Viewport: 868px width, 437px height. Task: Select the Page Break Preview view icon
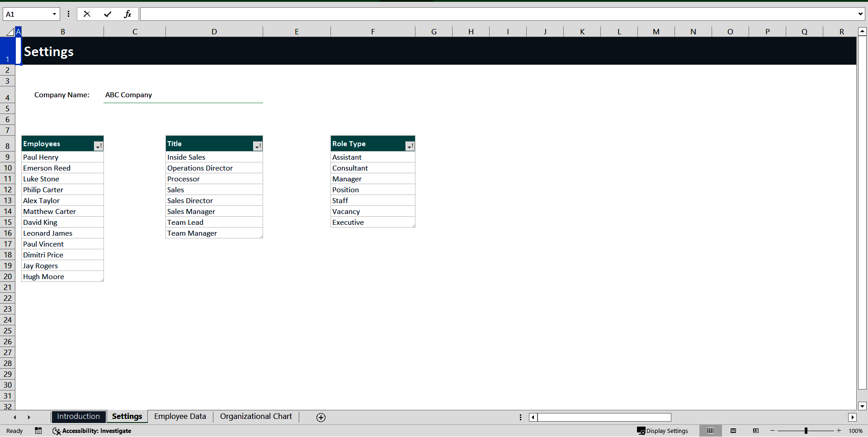pos(756,431)
